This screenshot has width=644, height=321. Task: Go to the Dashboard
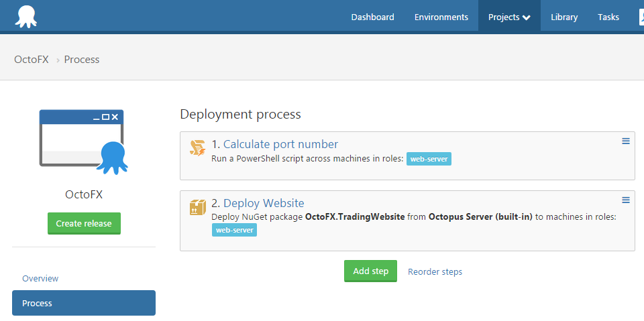pyautogui.click(x=372, y=17)
